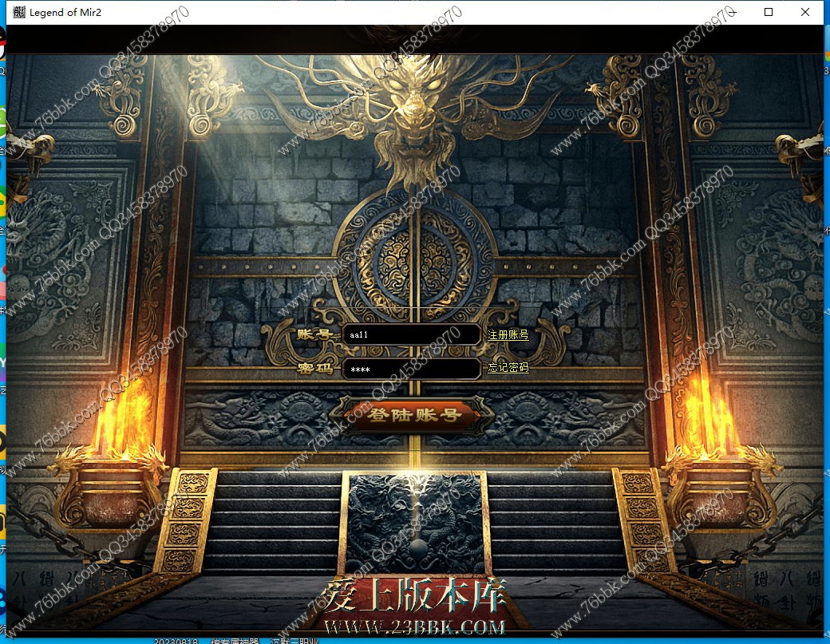Click the 密码 label text

coord(315,369)
